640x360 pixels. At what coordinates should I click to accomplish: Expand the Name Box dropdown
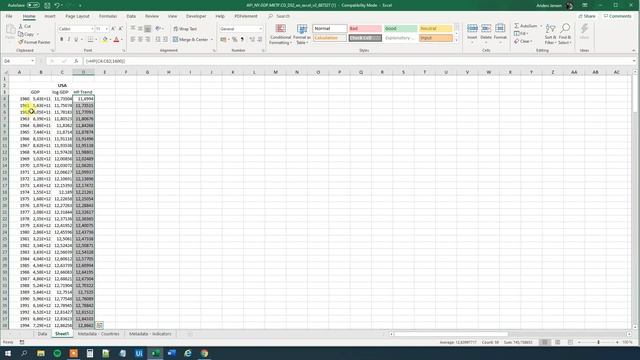[x=32, y=61]
